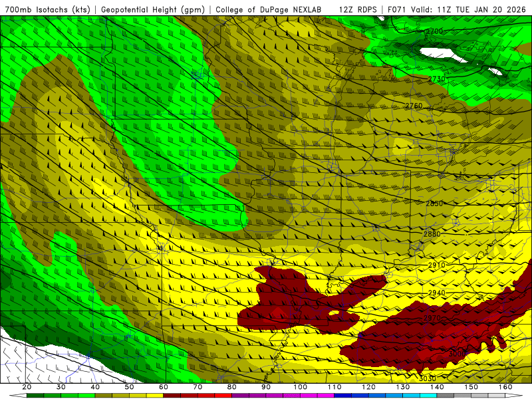532x399 pixels.
Task: Click the colorbar tick label 110
Action: point(334,387)
